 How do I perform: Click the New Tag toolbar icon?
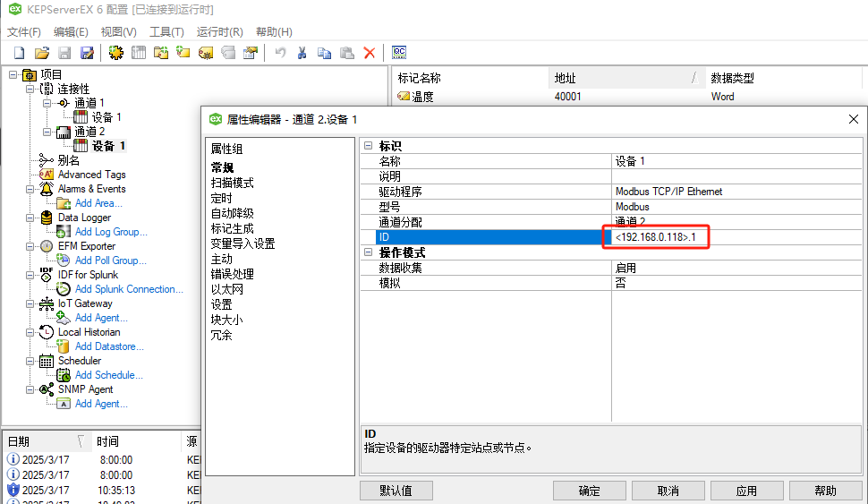coord(183,53)
